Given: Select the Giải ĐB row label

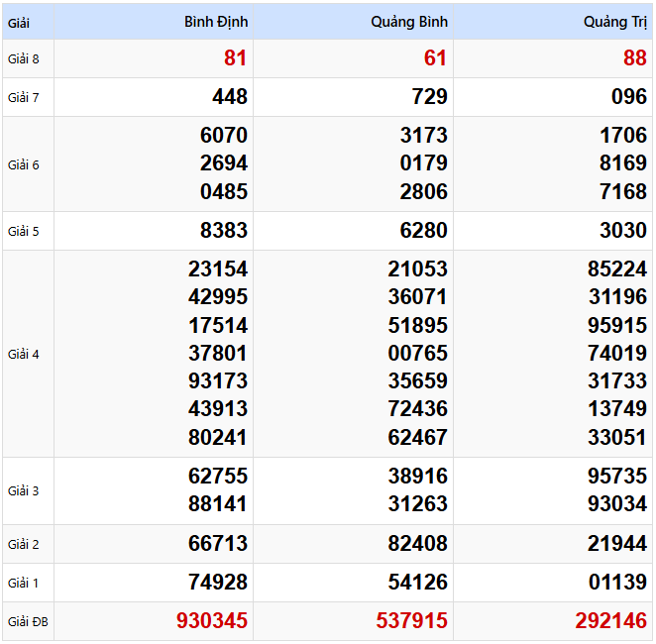Looking at the screenshot, I should 27,622.
